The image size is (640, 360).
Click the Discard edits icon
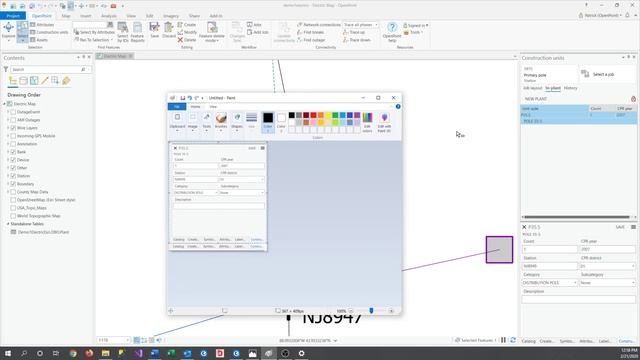(169, 31)
